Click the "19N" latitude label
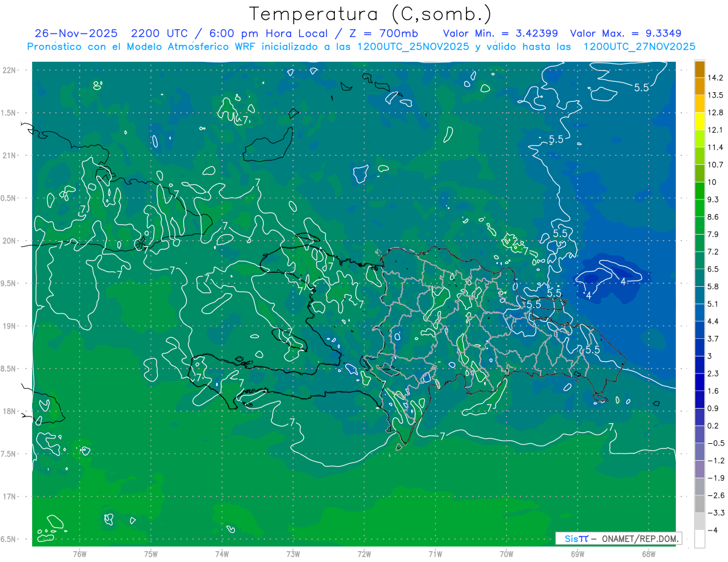Image resolution: width=728 pixels, height=562 pixels. coord(9,326)
